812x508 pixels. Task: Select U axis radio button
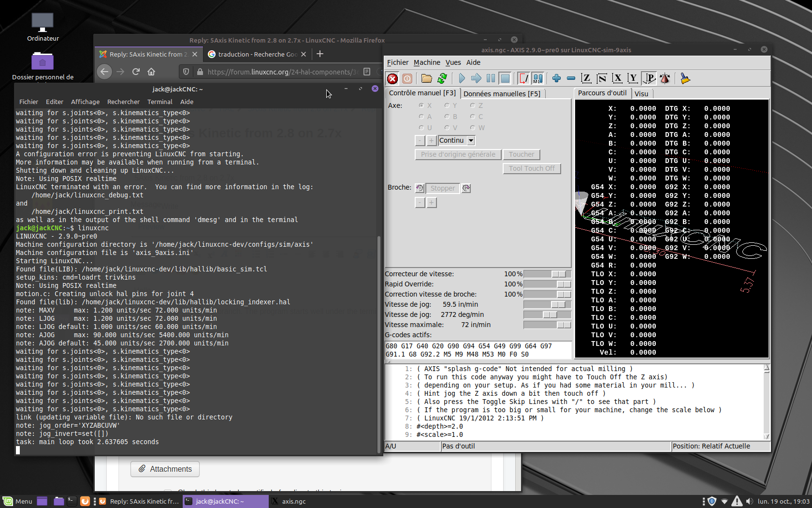point(421,128)
